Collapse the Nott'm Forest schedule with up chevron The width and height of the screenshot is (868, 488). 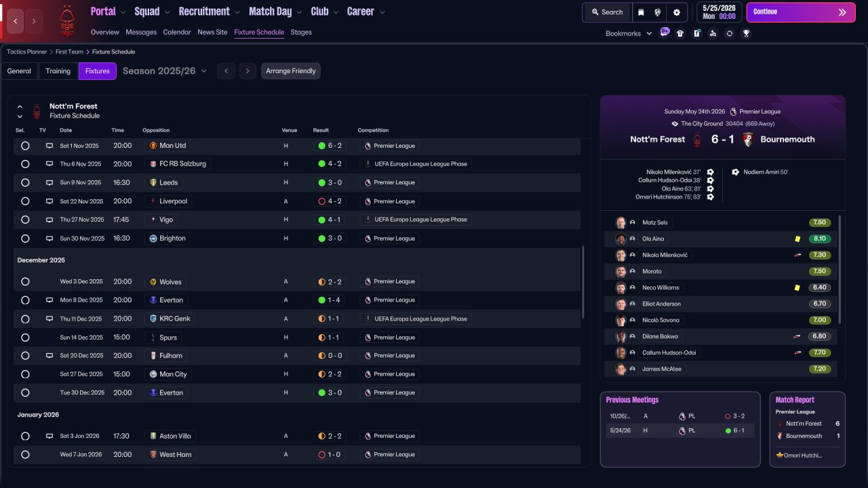[x=20, y=106]
